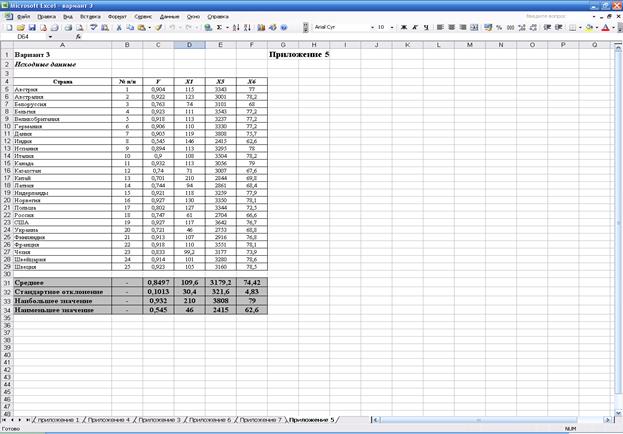Toggle Underline formatting (Ч)
The image size is (623, 434).
pos(426,27)
